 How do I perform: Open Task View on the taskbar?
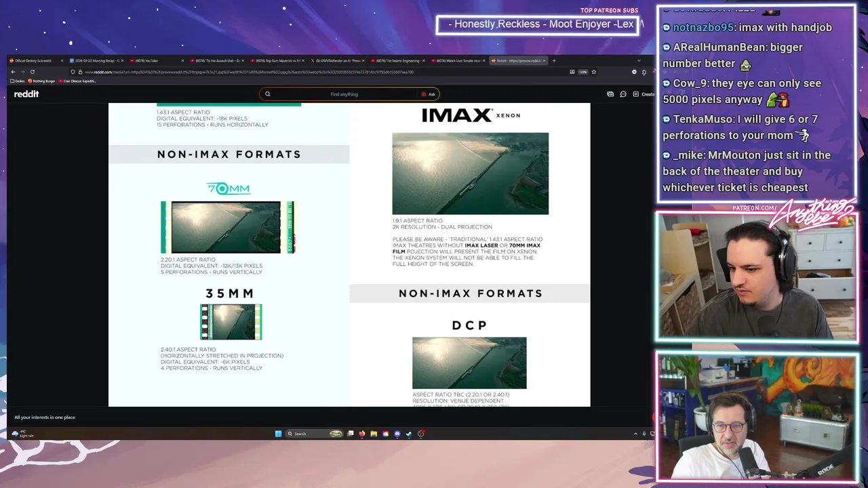[x=351, y=434]
